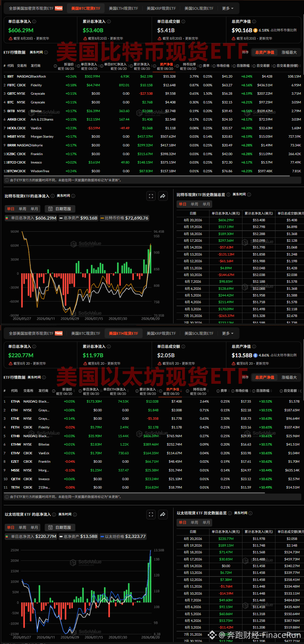
Task: Click horizontal scrollbar under the BTC ETF table
Action: pyautogui.click(x=147, y=176)
